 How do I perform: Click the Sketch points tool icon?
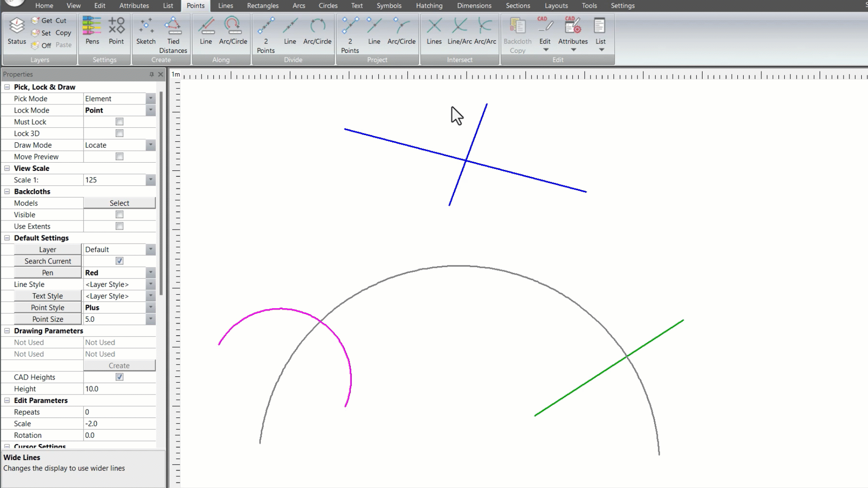(146, 27)
